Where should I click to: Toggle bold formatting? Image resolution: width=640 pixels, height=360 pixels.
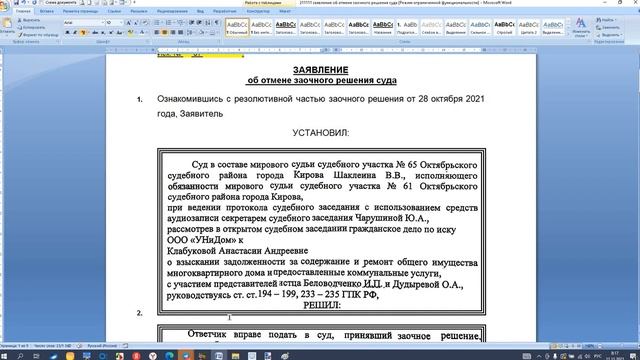[x=67, y=32]
